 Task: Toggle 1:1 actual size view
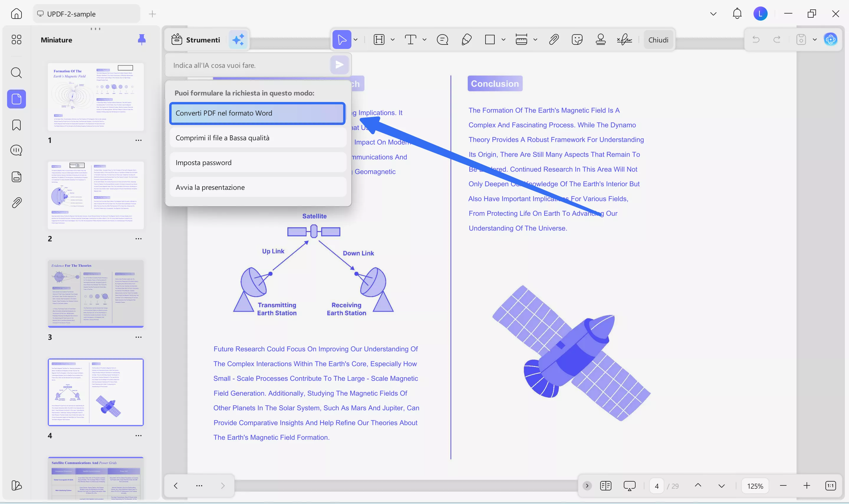point(831,486)
